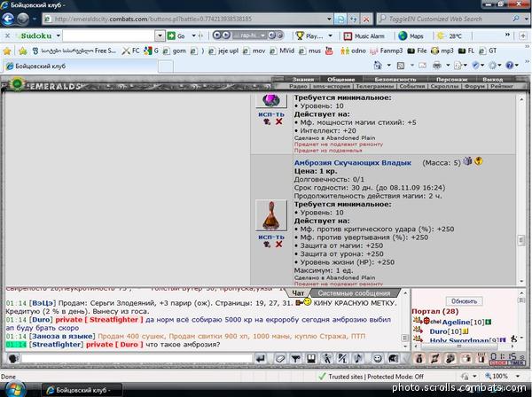This screenshot has height=397, width=532.
Task: Click the IE Help question mark icon
Action: click(509, 66)
